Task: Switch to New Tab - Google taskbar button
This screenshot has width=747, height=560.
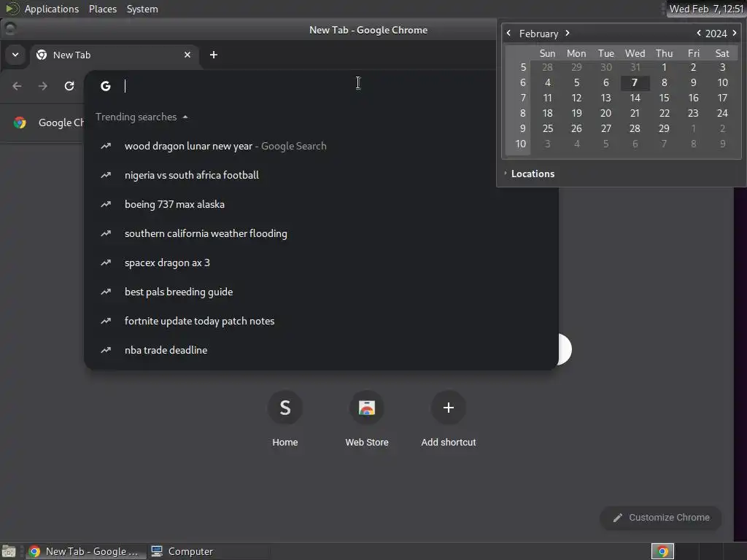Action: click(85, 551)
